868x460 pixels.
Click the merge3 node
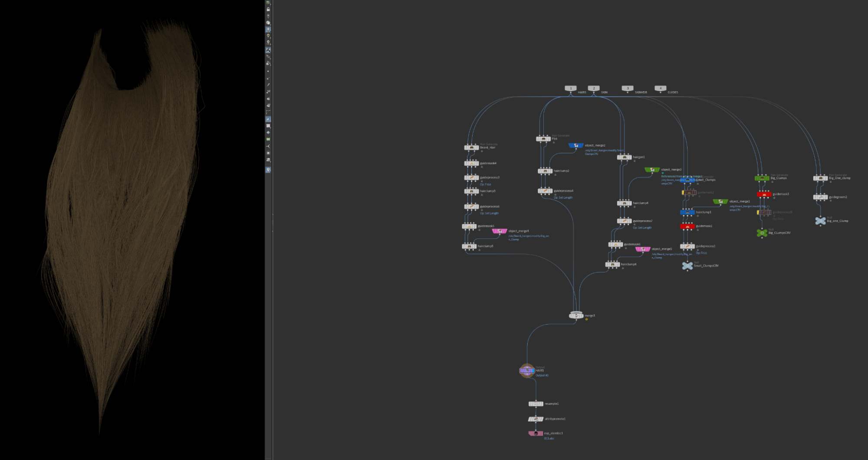coord(576,316)
